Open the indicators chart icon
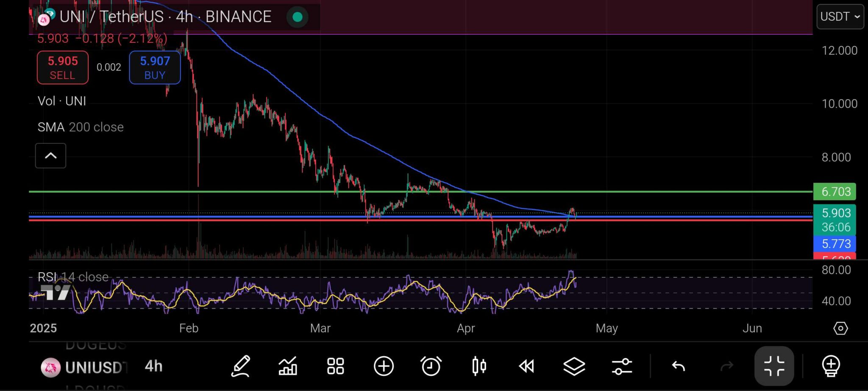 [x=288, y=366]
